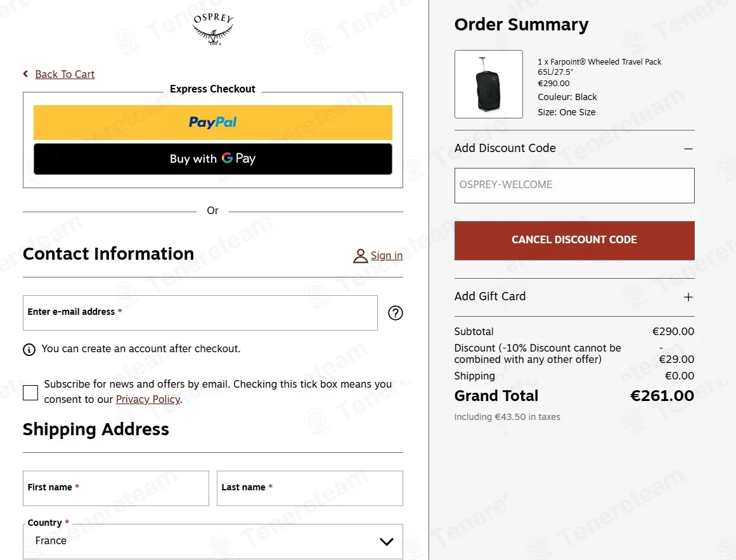Collapse discount code section with minus icon
The width and height of the screenshot is (736, 560).
click(688, 149)
